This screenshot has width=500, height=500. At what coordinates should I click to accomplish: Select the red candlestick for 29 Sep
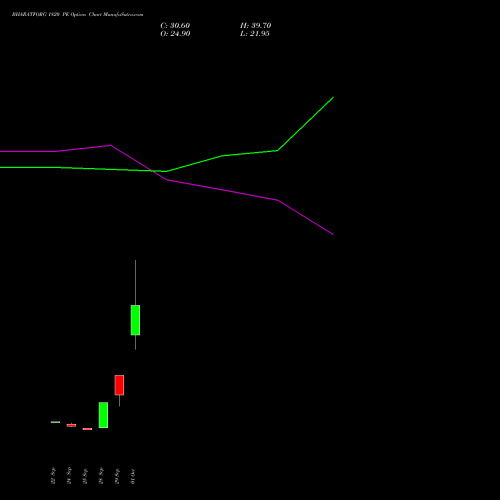pos(119,385)
